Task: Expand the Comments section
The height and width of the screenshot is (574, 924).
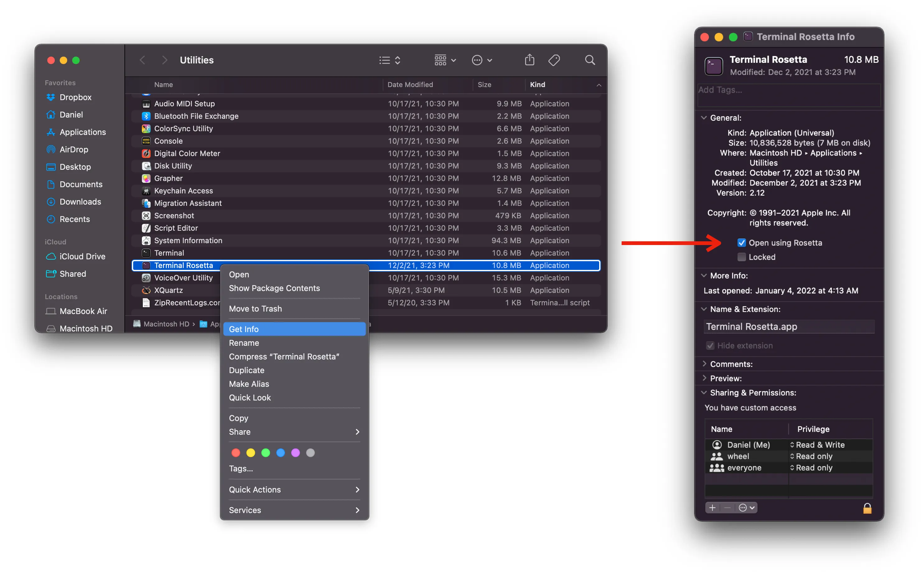Action: pos(704,364)
